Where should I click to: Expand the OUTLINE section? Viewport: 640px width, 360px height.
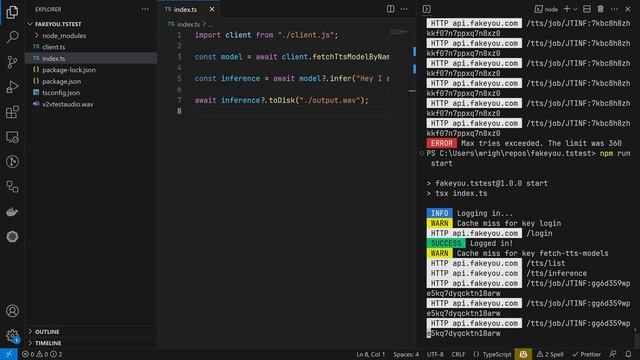tap(47, 331)
